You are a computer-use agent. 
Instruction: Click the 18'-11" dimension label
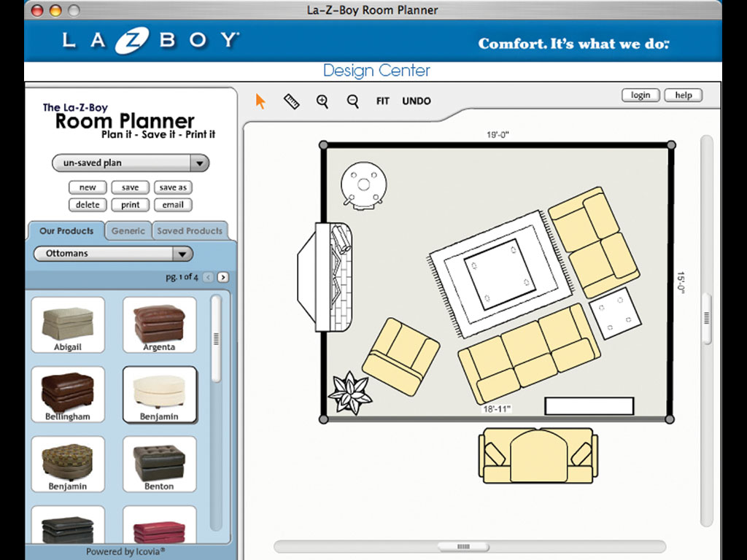coord(497,409)
